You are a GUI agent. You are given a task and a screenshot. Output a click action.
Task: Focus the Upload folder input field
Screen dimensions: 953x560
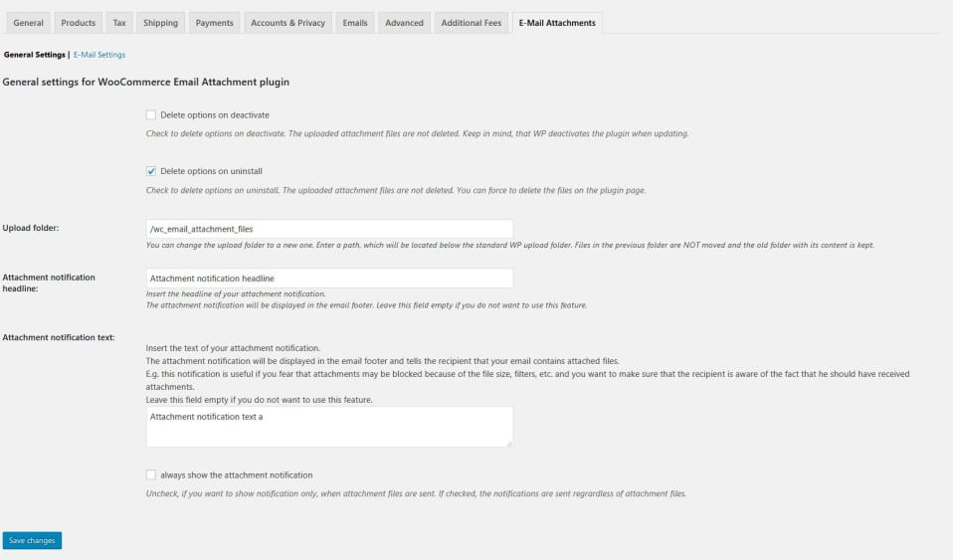tap(329, 229)
